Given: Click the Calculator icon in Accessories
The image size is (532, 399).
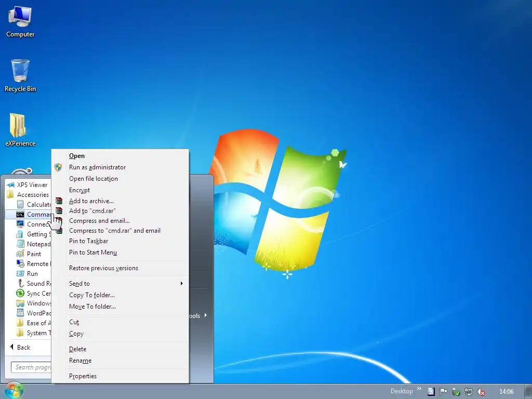Looking at the screenshot, I should point(20,204).
